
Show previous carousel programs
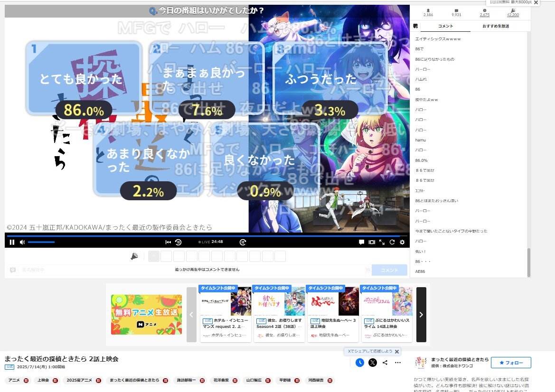[x=191, y=315]
